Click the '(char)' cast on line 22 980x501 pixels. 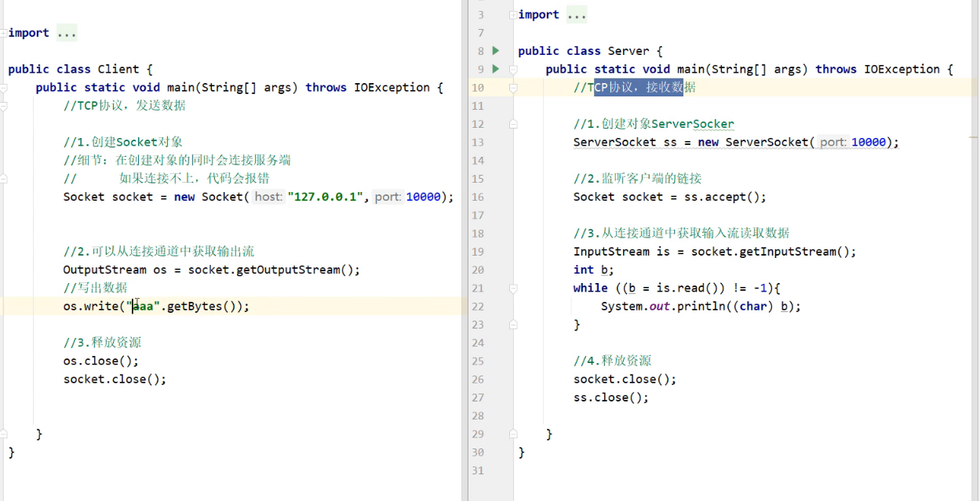click(753, 307)
